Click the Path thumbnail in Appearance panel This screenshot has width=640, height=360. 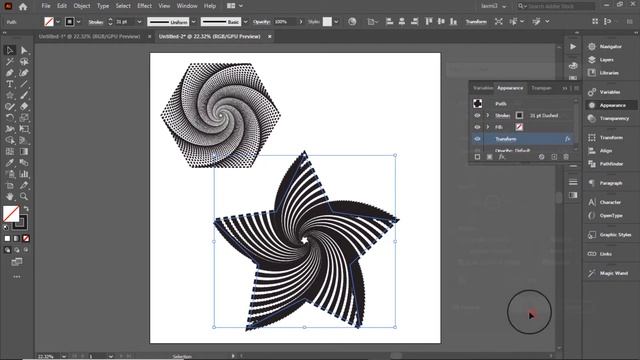pyautogui.click(x=478, y=104)
